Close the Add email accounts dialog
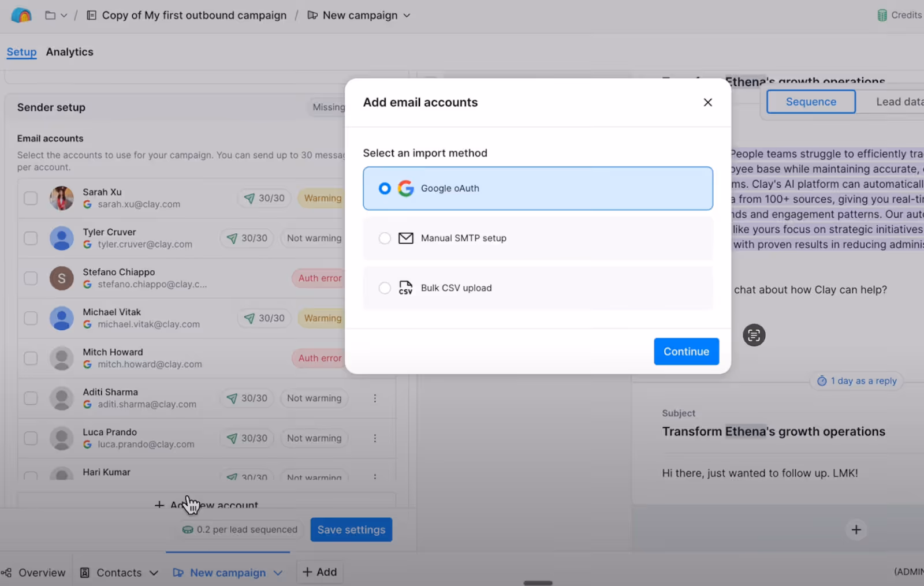The image size is (924, 586). click(x=707, y=102)
